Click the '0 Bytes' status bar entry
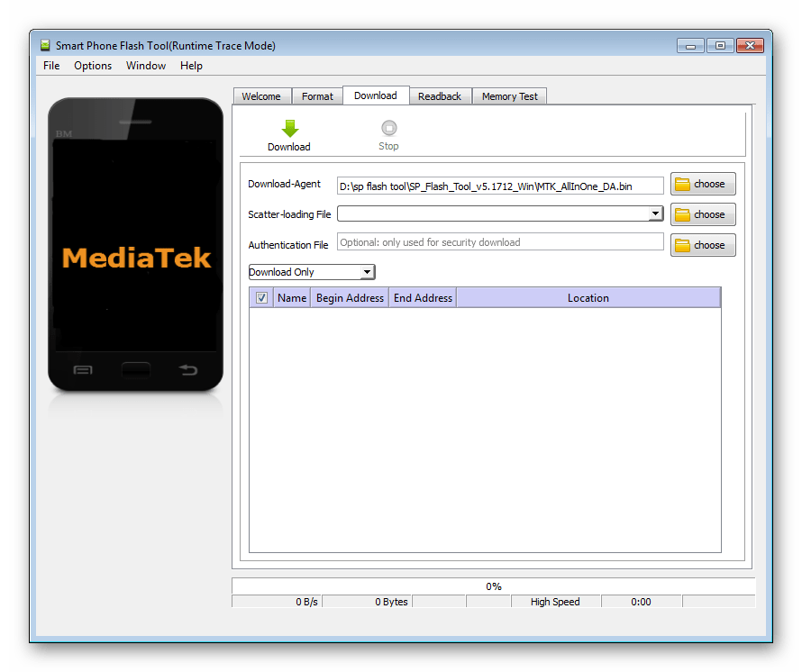802x672 pixels. tap(367, 602)
